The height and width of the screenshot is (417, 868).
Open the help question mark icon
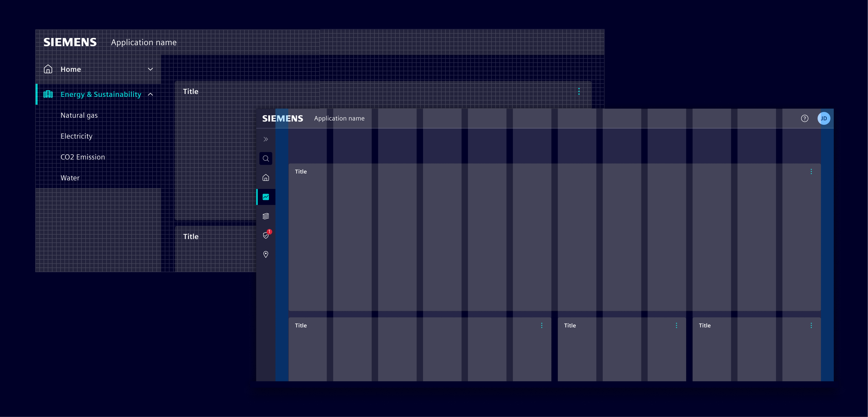804,118
